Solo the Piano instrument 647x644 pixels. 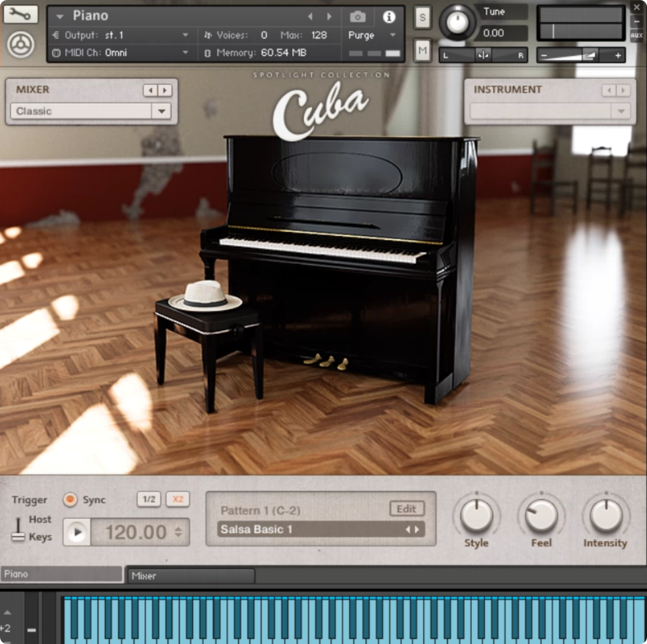click(422, 17)
